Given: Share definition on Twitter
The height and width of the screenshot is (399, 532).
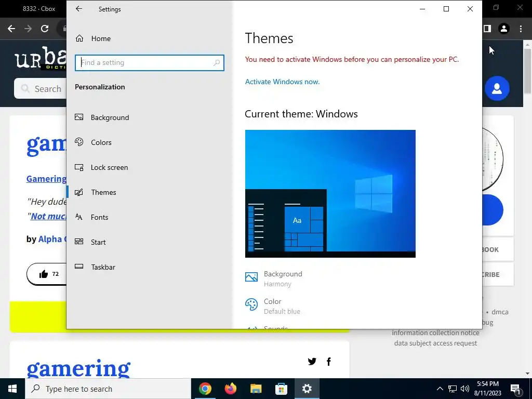Looking at the screenshot, I should pyautogui.click(x=312, y=362).
